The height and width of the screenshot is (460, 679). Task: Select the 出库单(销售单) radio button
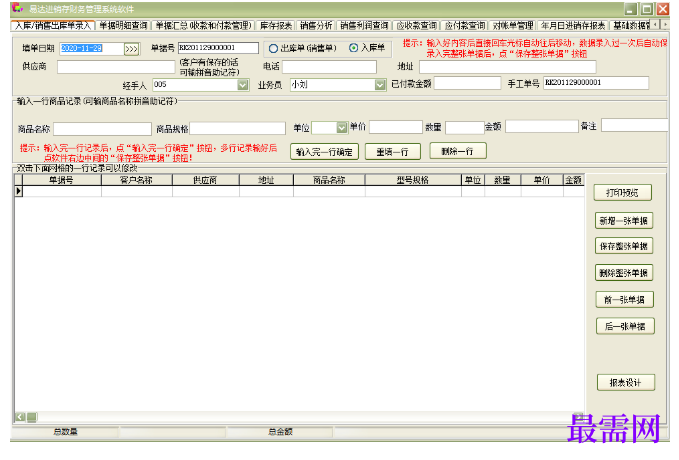click(x=273, y=49)
